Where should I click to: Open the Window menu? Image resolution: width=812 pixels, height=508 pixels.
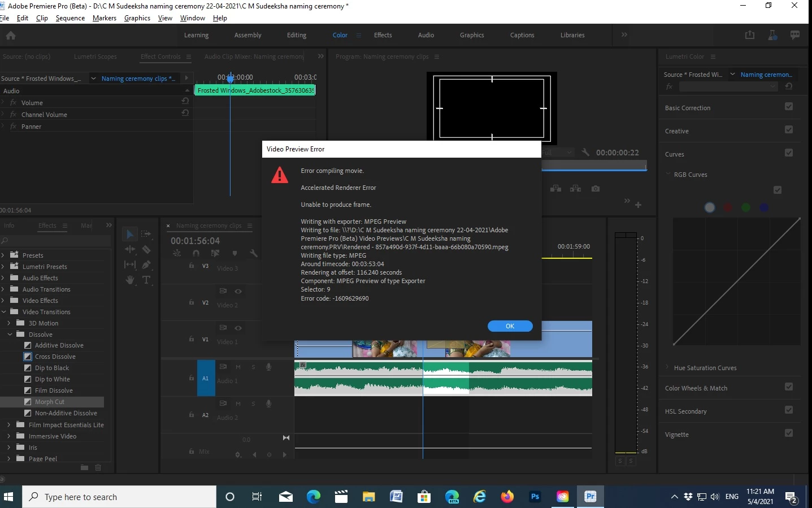193,18
